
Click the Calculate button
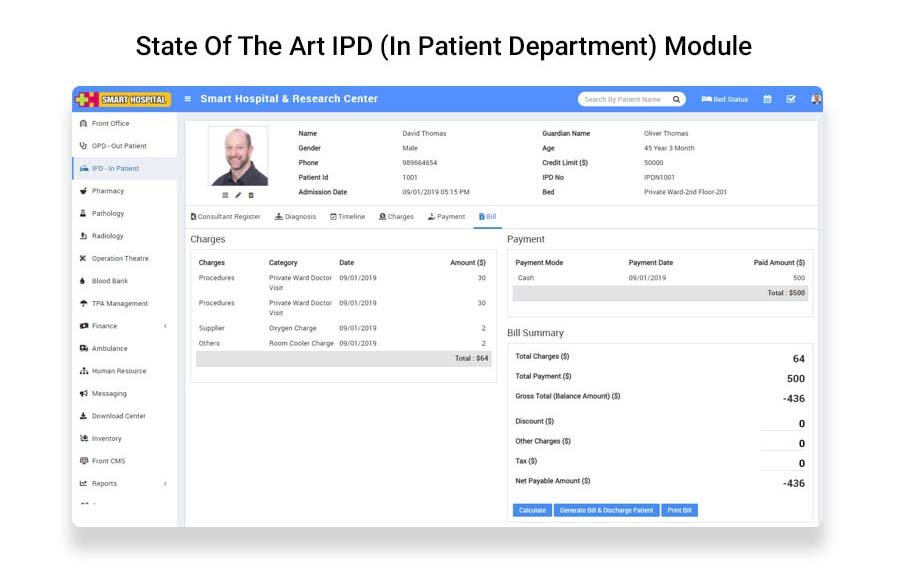click(x=532, y=510)
